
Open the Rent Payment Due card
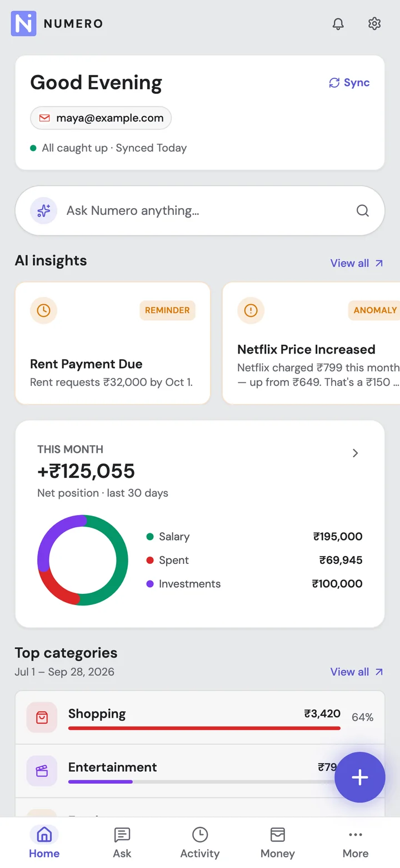pyautogui.click(x=113, y=343)
